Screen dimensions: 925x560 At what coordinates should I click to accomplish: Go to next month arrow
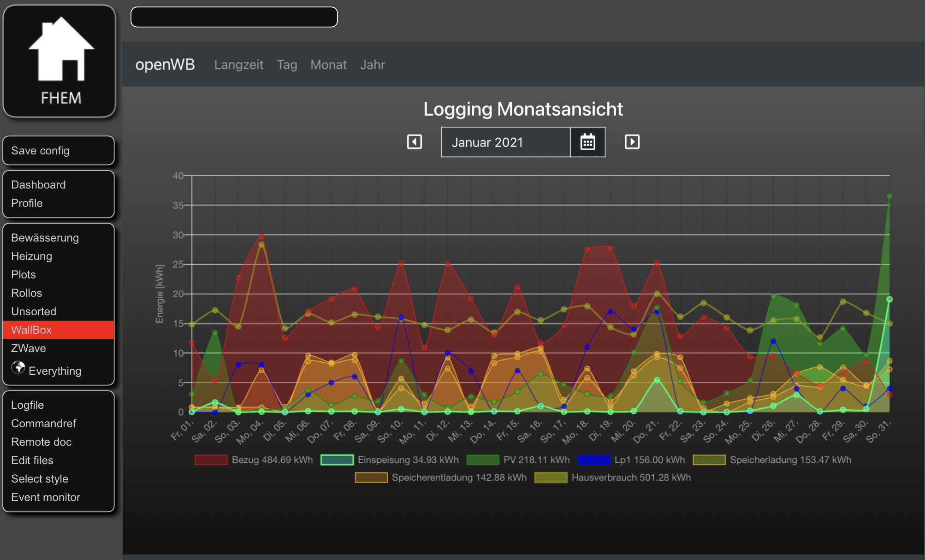pos(632,142)
